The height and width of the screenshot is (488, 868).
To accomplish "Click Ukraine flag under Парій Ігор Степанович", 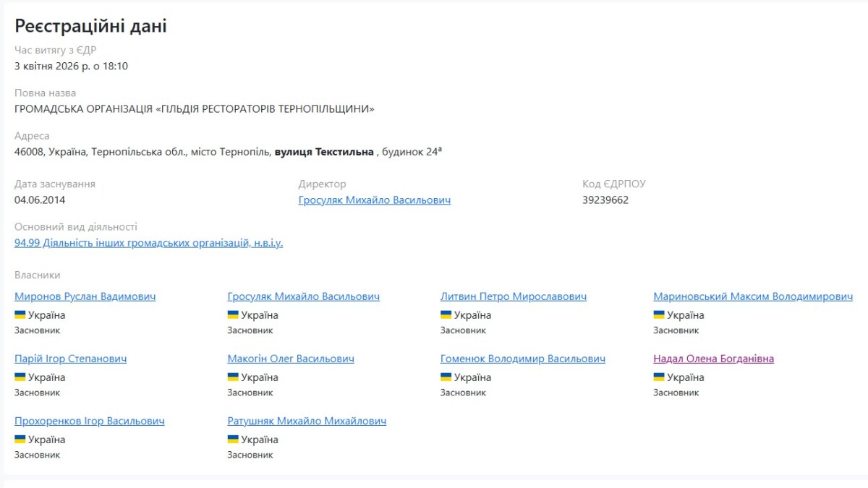I will pyautogui.click(x=20, y=377).
